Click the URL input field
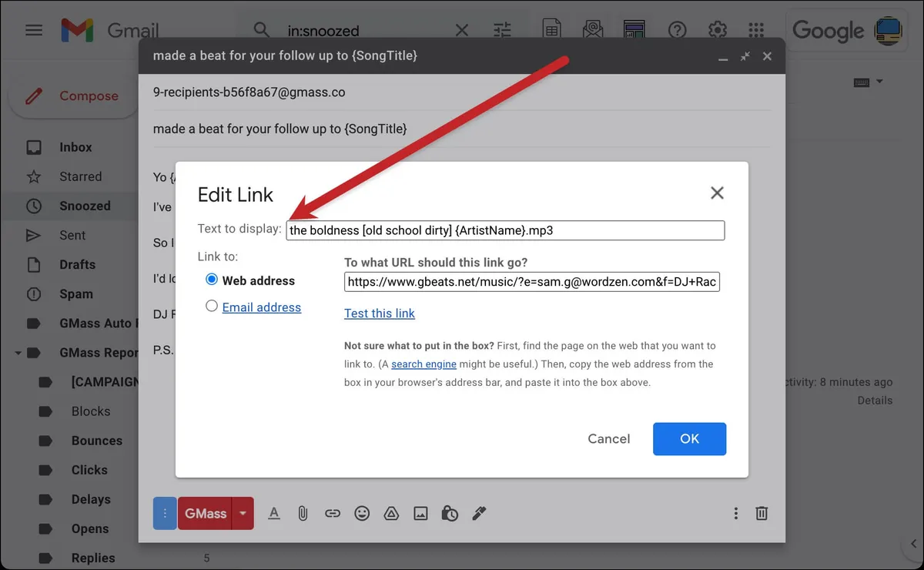Screen dimensions: 924x570 click(x=532, y=282)
